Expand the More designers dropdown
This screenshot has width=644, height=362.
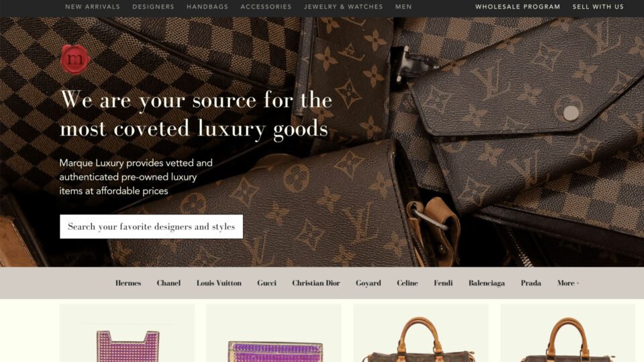[x=568, y=283]
